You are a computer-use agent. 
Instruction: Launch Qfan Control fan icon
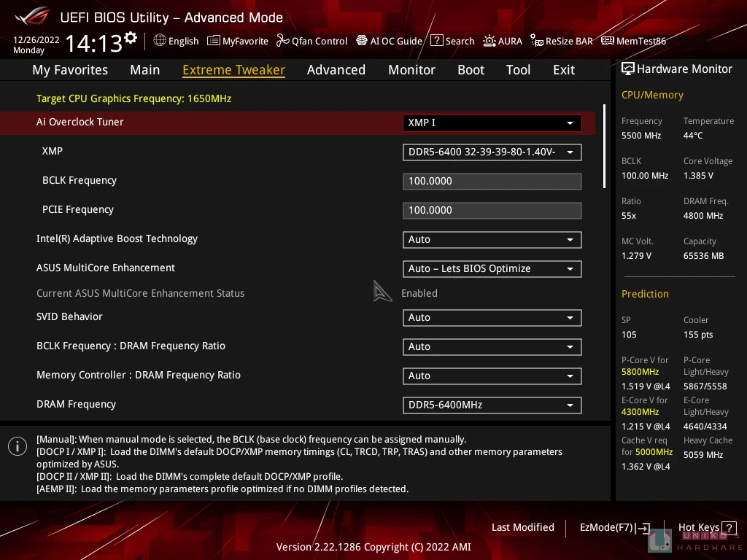(x=283, y=41)
